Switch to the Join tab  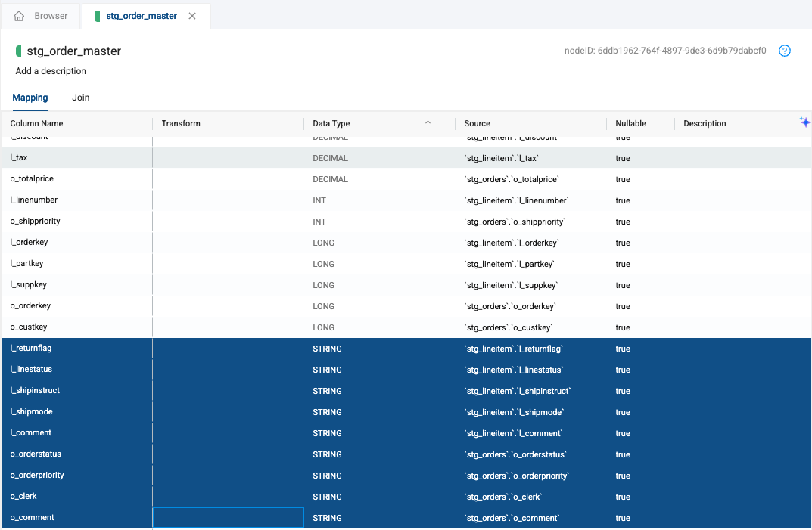[81, 98]
